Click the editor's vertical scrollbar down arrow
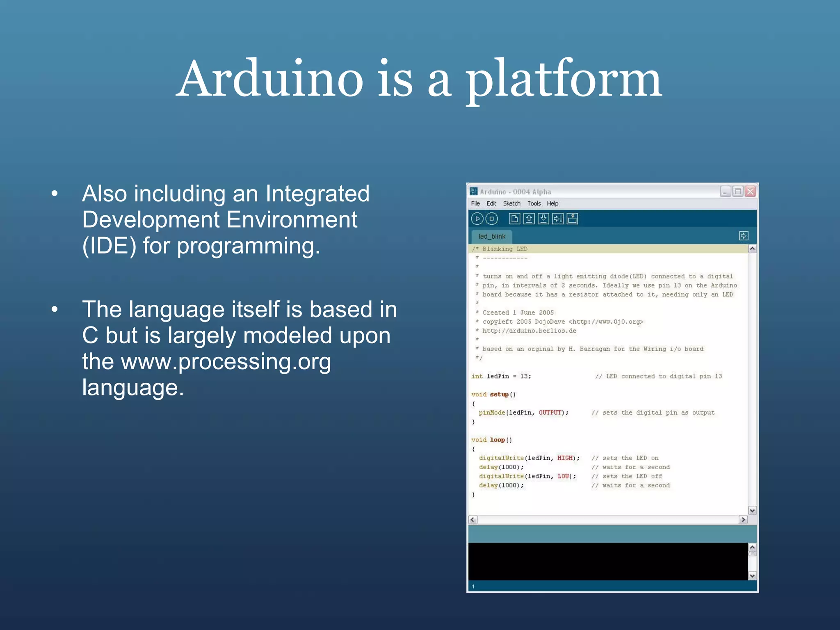This screenshot has height=630, width=840. 752,511
